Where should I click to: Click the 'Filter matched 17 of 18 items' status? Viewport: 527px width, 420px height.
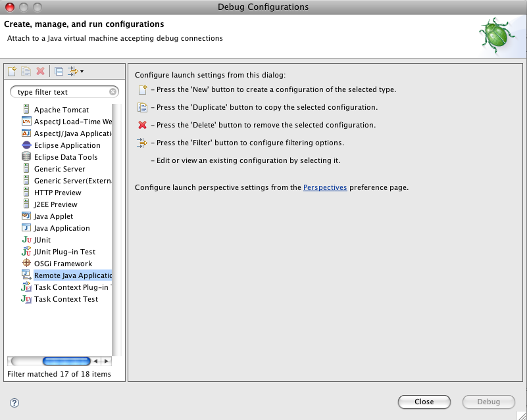tap(59, 374)
